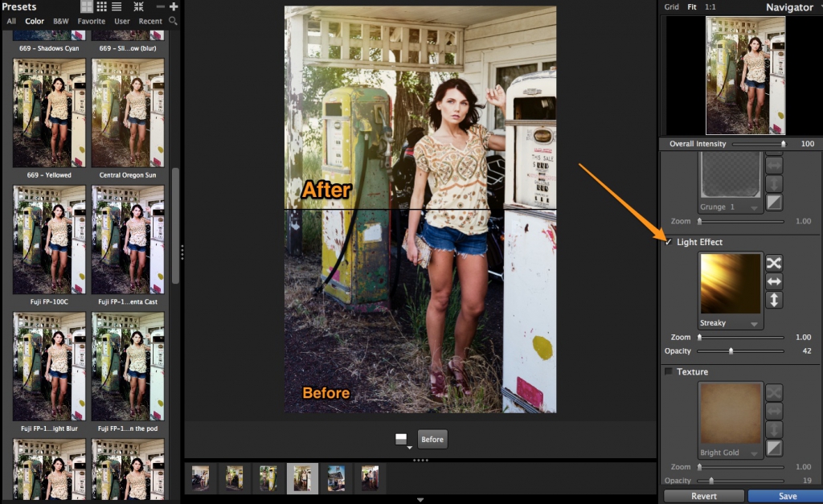Click the Revert button
This screenshot has height=504, width=823.
(x=704, y=496)
